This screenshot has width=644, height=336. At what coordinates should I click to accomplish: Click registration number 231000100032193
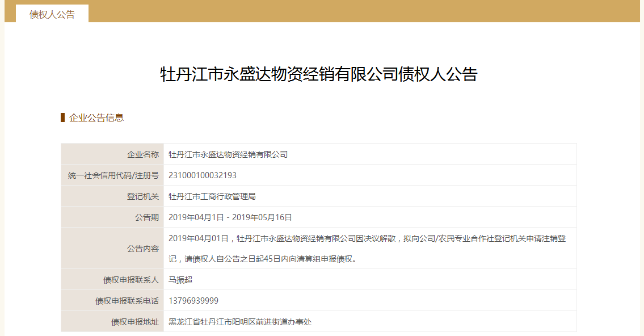click(203, 175)
